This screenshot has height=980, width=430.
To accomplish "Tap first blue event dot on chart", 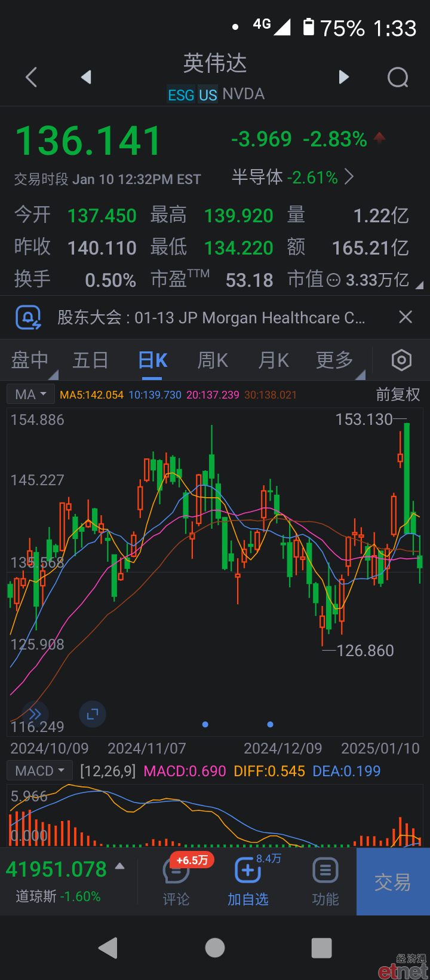I will [205, 724].
